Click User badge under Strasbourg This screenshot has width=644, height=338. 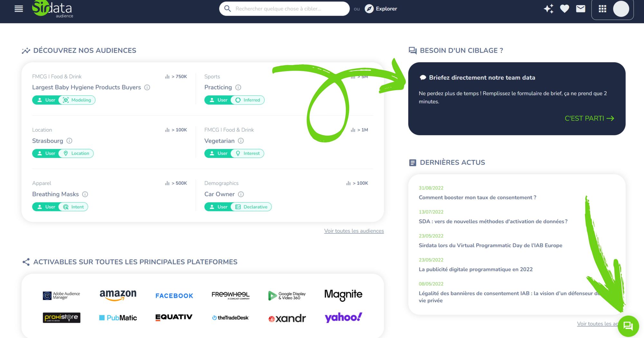46,154
